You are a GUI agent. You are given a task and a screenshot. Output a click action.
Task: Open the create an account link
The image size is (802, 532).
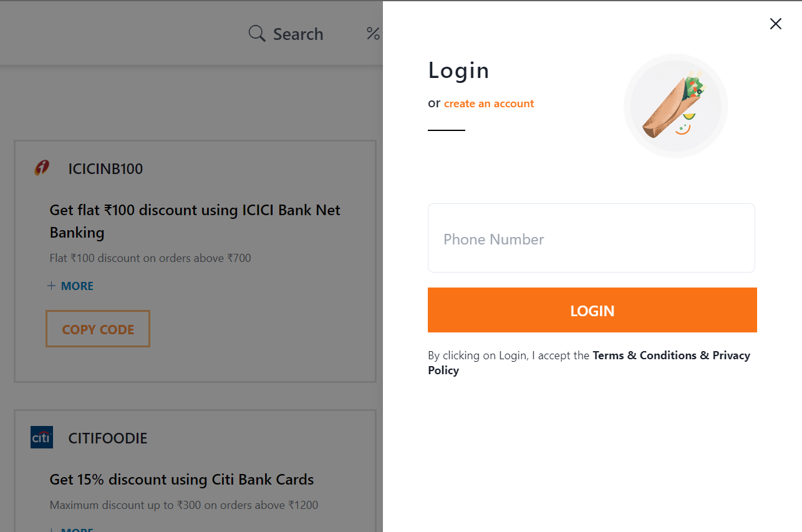(489, 104)
